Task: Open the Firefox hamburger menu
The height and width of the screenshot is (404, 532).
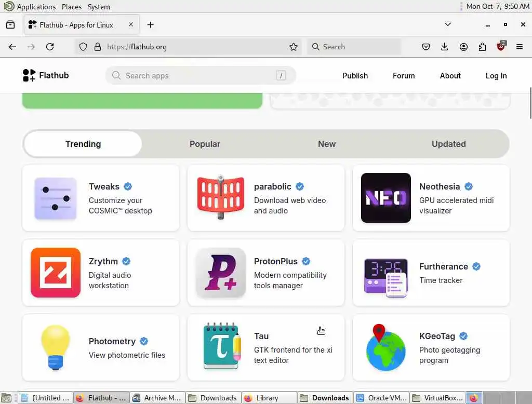Action: [520, 47]
